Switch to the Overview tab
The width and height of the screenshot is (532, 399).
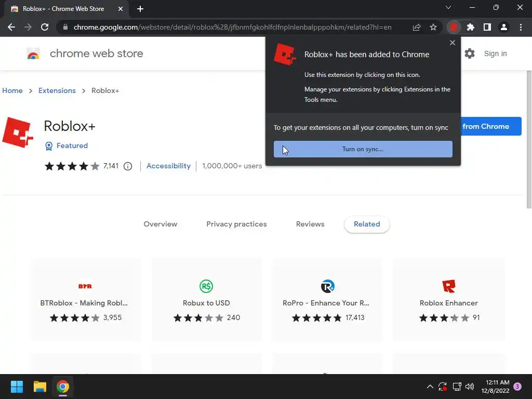(x=160, y=224)
